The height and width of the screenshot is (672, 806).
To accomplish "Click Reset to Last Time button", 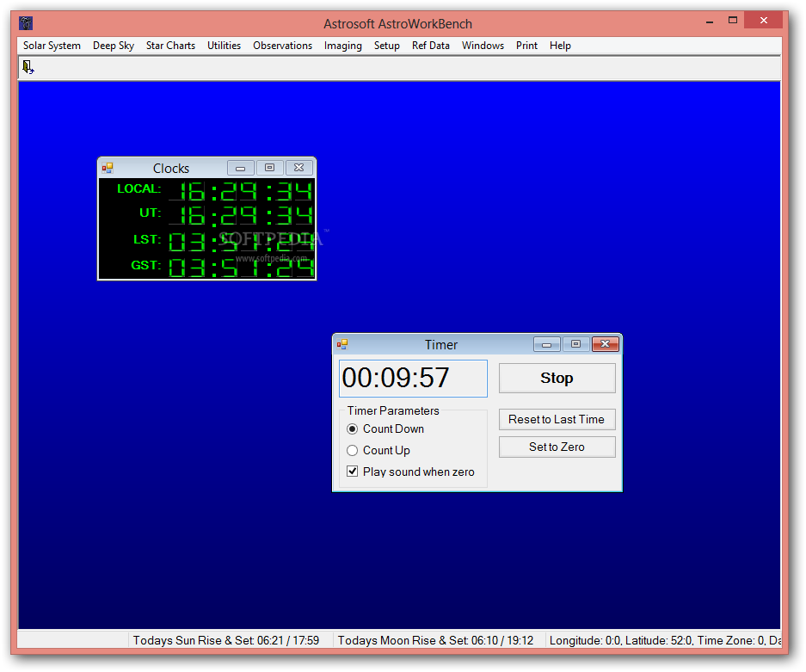I will [557, 420].
